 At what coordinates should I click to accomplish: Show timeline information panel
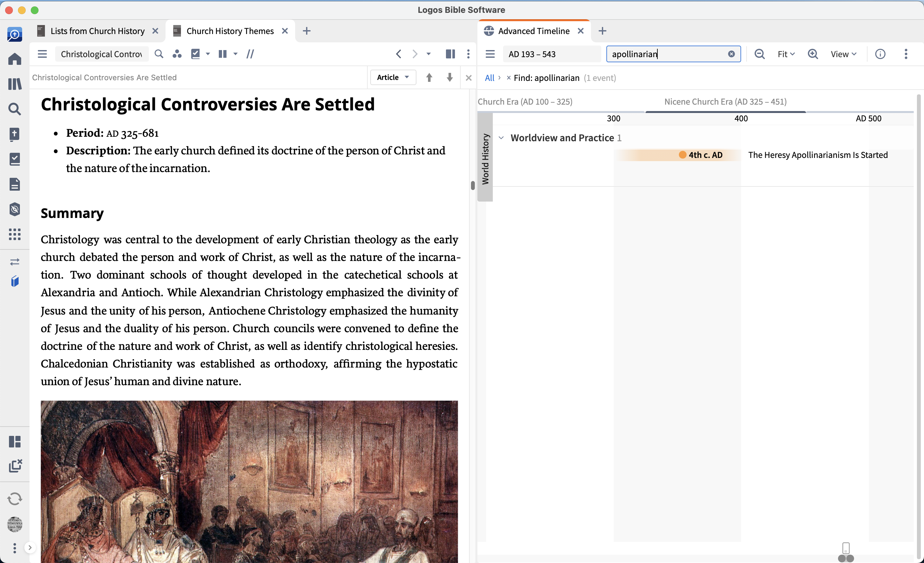[x=880, y=54]
